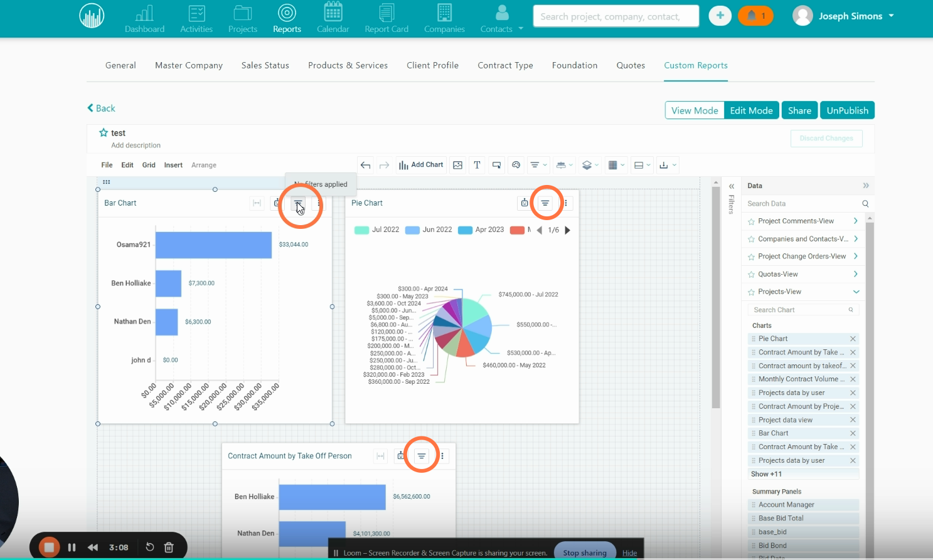Add a text box with the T icon
This screenshot has height=560, width=933.
(x=477, y=165)
